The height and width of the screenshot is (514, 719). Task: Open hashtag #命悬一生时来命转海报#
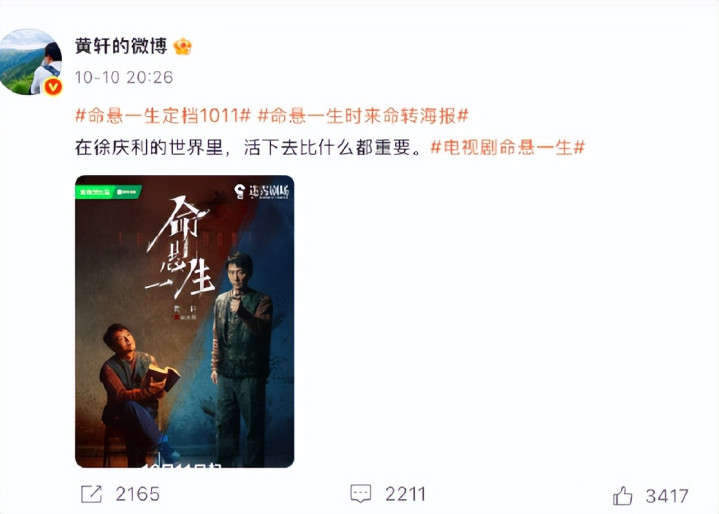[x=363, y=116]
